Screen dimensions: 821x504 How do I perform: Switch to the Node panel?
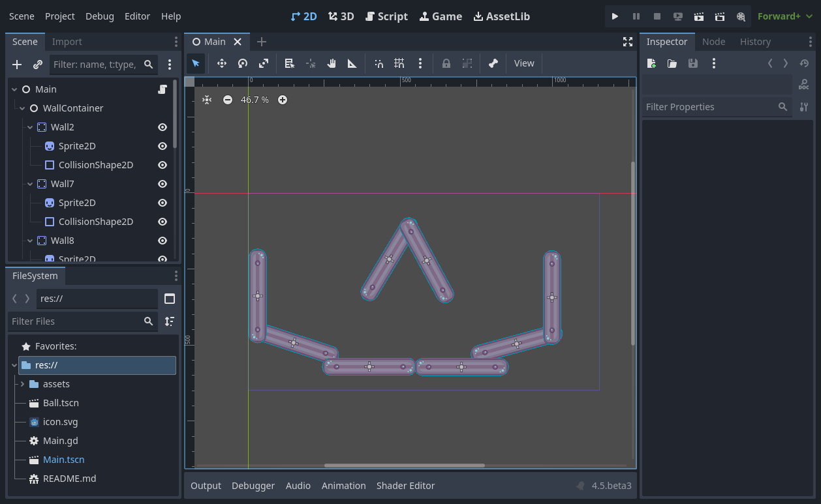tap(713, 41)
